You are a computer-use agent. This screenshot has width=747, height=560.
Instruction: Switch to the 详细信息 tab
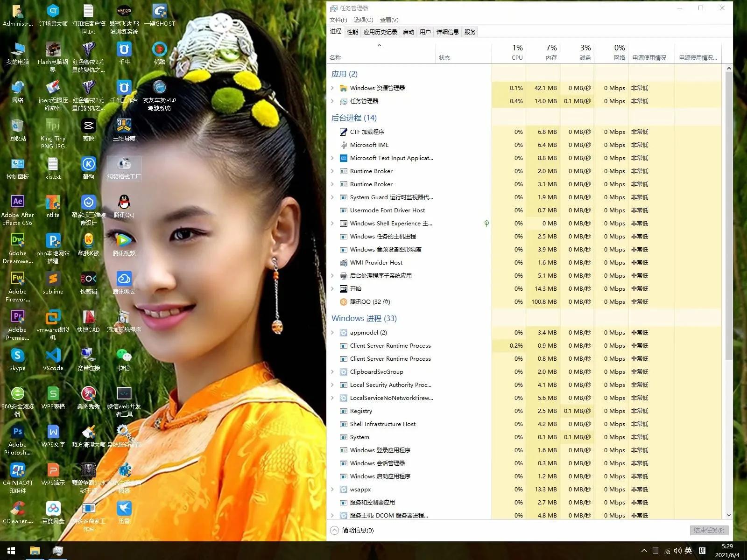click(447, 32)
